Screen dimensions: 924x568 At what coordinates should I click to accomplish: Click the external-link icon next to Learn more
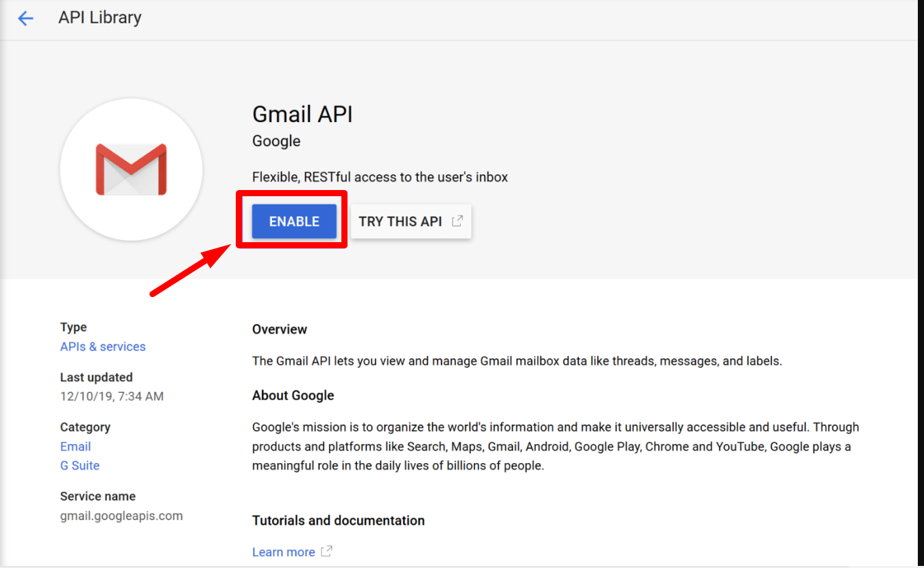tap(325, 551)
